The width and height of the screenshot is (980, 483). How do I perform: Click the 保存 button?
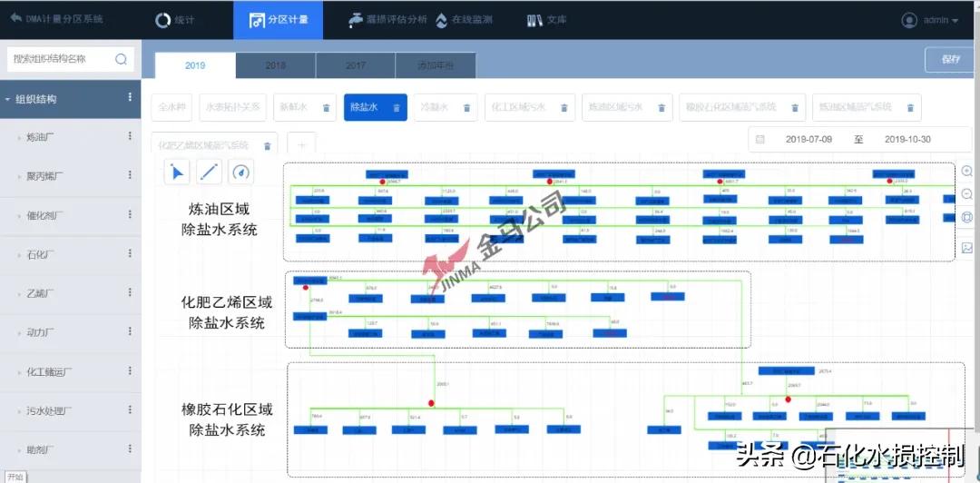click(950, 59)
